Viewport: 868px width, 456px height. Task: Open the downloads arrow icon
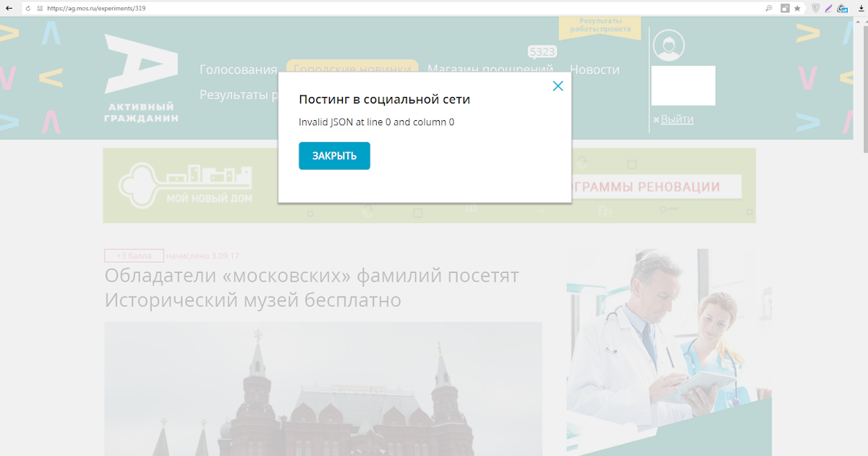860,8
